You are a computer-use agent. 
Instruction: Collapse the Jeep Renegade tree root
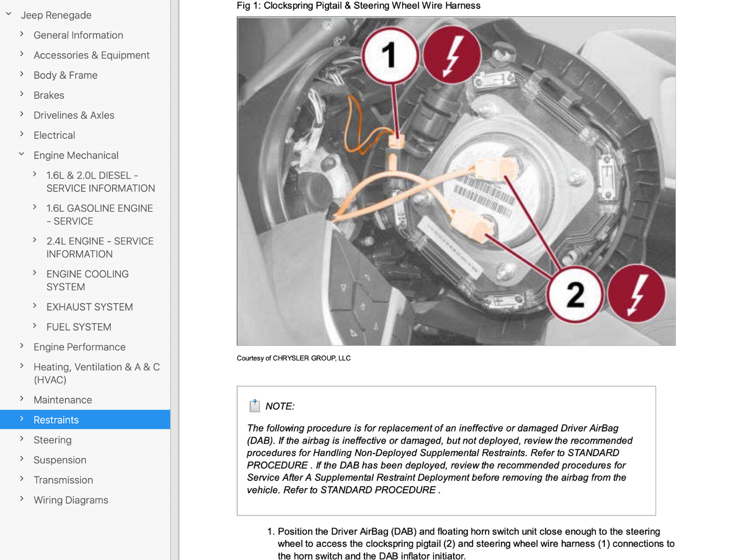(9, 15)
